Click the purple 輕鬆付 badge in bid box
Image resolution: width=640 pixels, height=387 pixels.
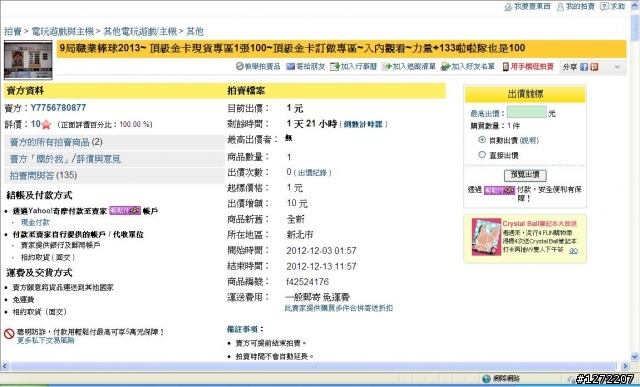(x=499, y=190)
